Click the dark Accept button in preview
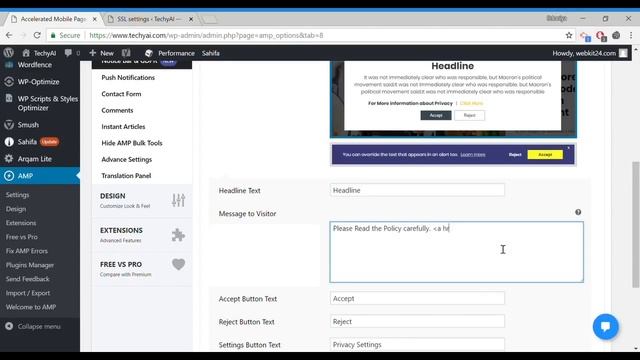Screen dimensions: 640x360 (436, 116)
